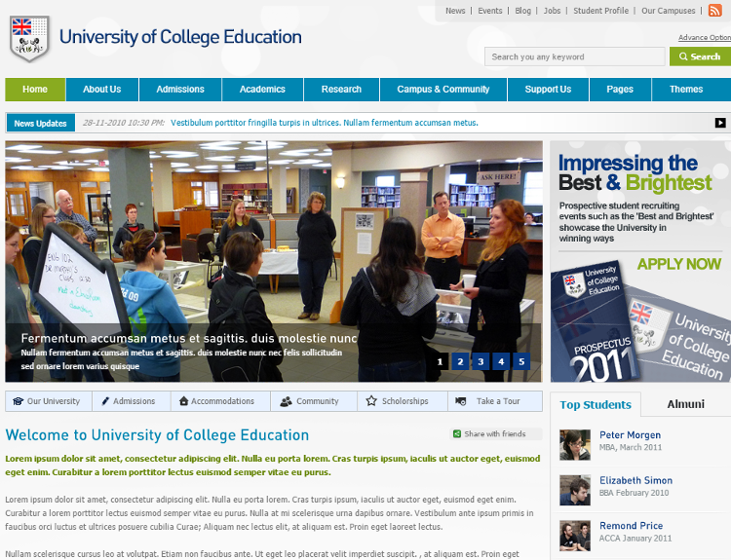This screenshot has height=560, width=731.
Task: Click the graduation cap Our University icon
Action: pos(18,401)
